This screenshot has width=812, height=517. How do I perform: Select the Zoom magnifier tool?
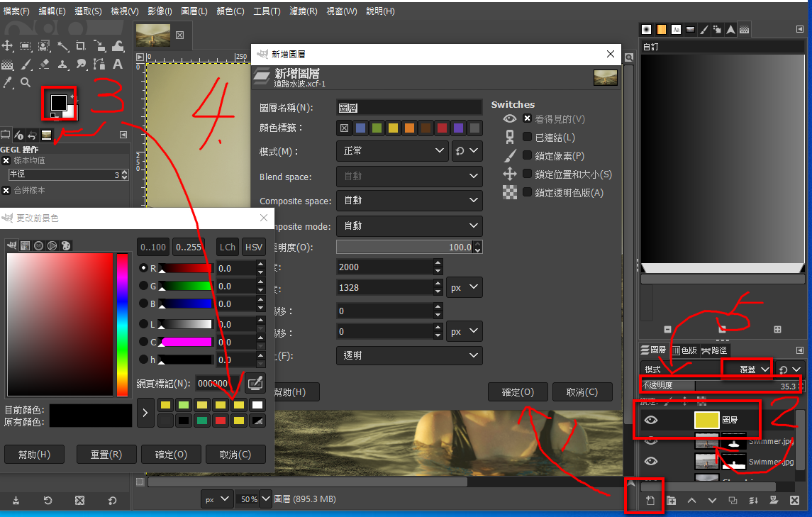click(x=26, y=82)
